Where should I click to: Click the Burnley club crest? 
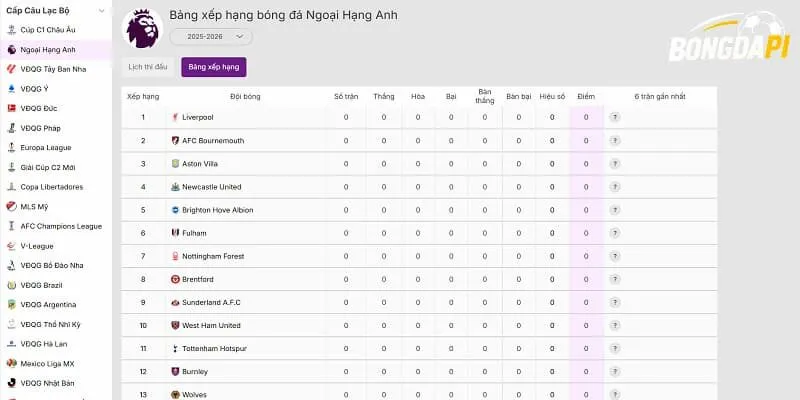176,371
